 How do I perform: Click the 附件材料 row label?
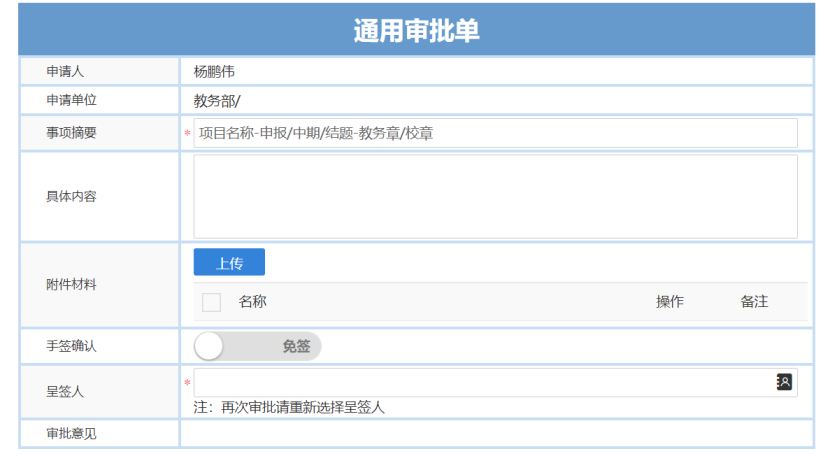click(71, 285)
